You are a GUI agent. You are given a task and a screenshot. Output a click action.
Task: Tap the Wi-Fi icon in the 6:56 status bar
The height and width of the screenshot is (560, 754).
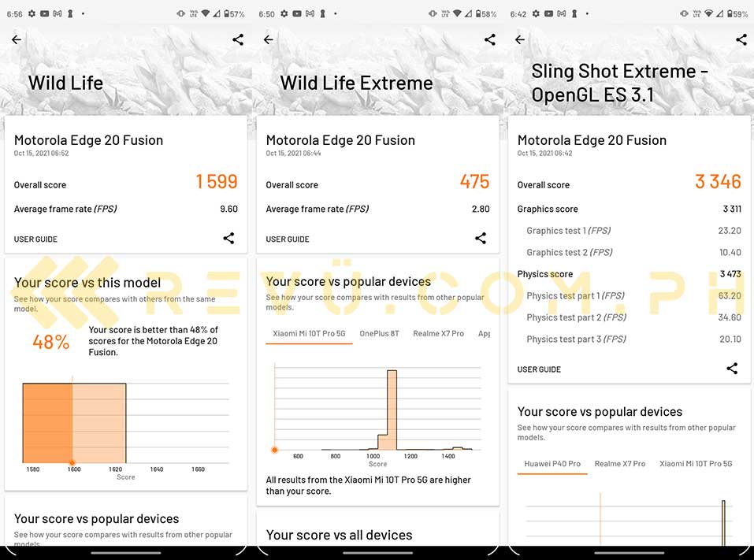[206, 14]
